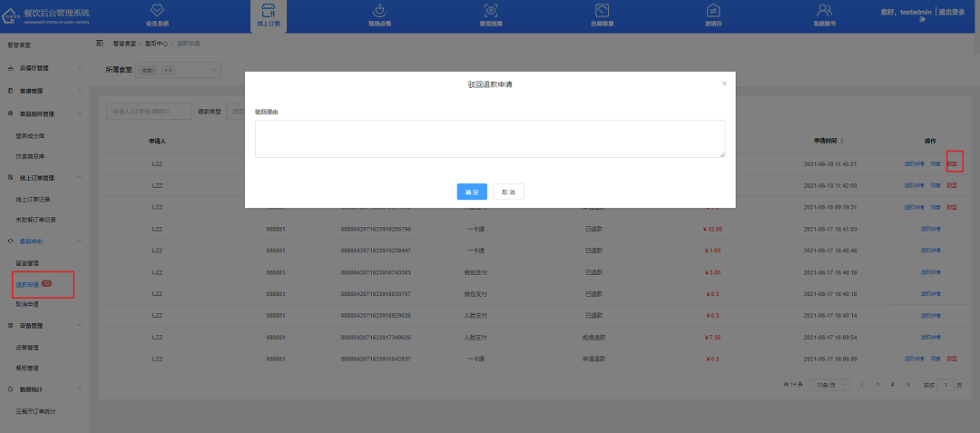Click the 系统账号 users icon

click(x=825, y=10)
